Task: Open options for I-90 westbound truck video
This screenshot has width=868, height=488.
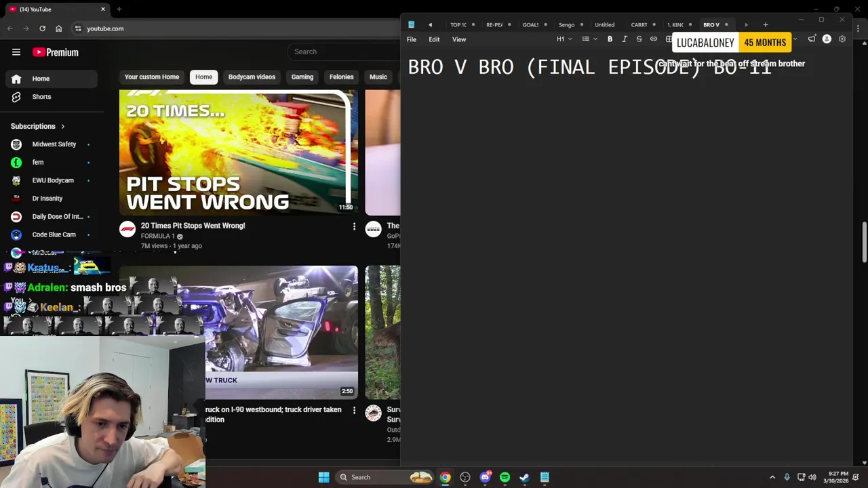Action: pos(354,410)
